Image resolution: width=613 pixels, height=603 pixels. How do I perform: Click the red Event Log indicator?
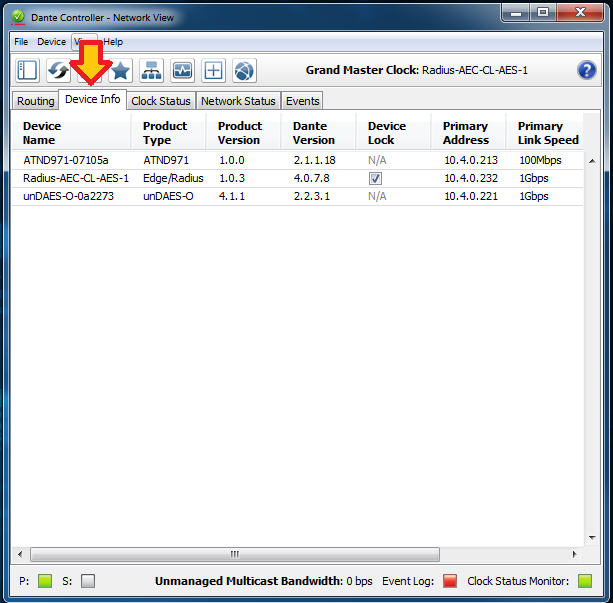click(450, 581)
